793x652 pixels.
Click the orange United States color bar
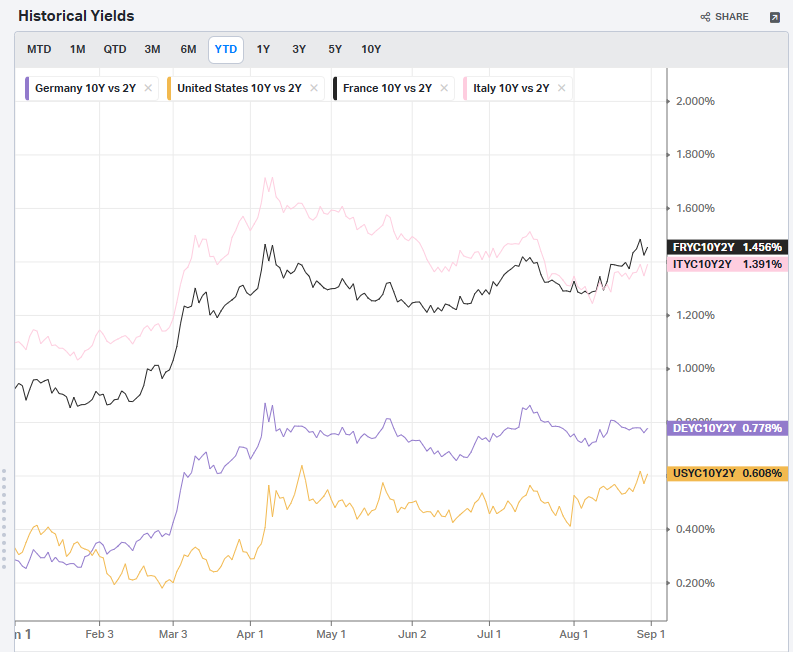169,89
